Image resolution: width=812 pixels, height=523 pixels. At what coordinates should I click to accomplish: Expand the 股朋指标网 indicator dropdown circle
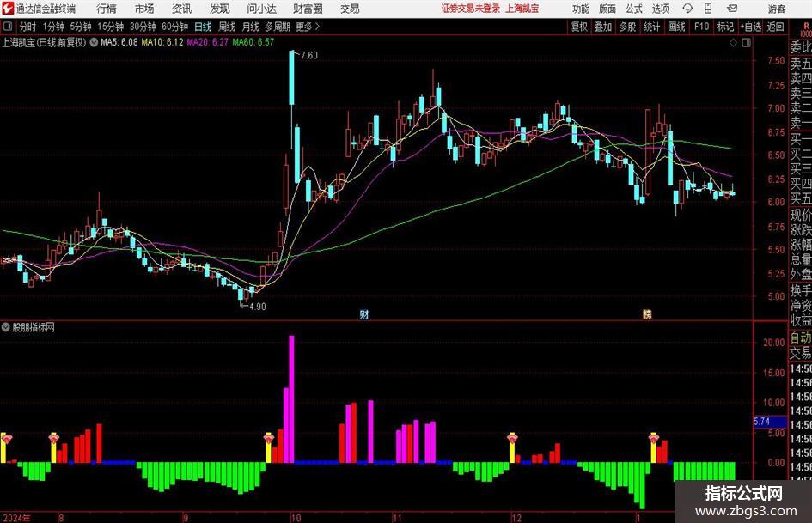coord(6,327)
